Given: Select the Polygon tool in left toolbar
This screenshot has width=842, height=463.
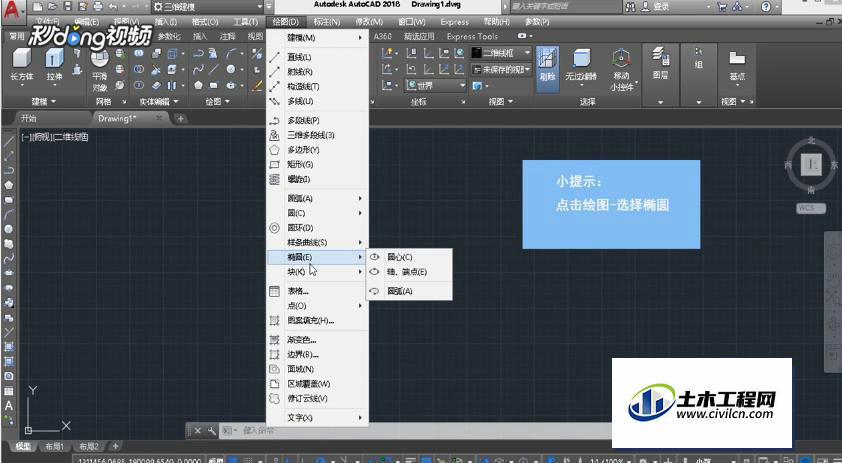Looking at the screenshot, I should click(9, 185).
